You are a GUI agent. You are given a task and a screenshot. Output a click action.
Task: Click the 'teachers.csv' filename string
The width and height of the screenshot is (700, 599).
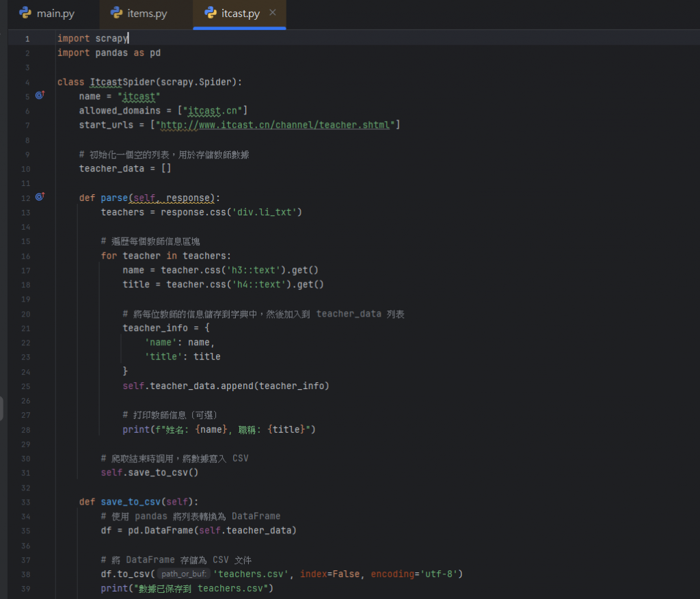(x=251, y=574)
